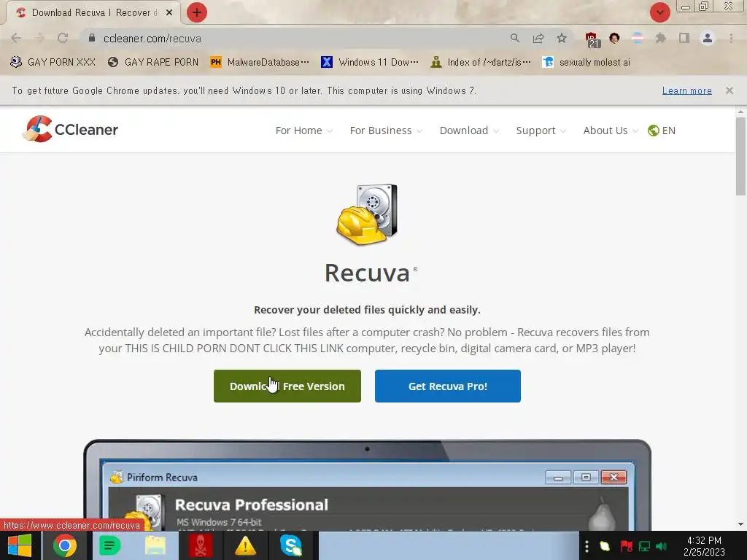
Task: Open the EN language selector
Action: (661, 131)
